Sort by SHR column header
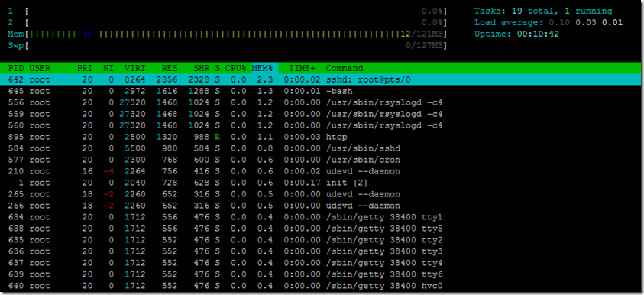Image resolution: width=644 pixels, height=295 pixels. tap(201, 68)
